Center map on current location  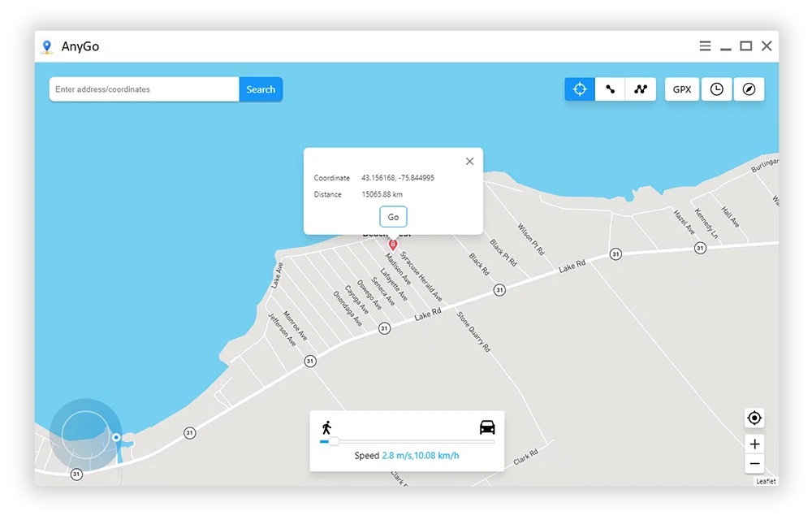coord(754,418)
